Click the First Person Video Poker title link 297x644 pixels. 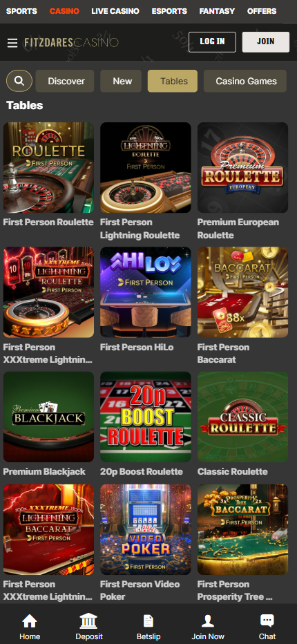[x=140, y=590]
